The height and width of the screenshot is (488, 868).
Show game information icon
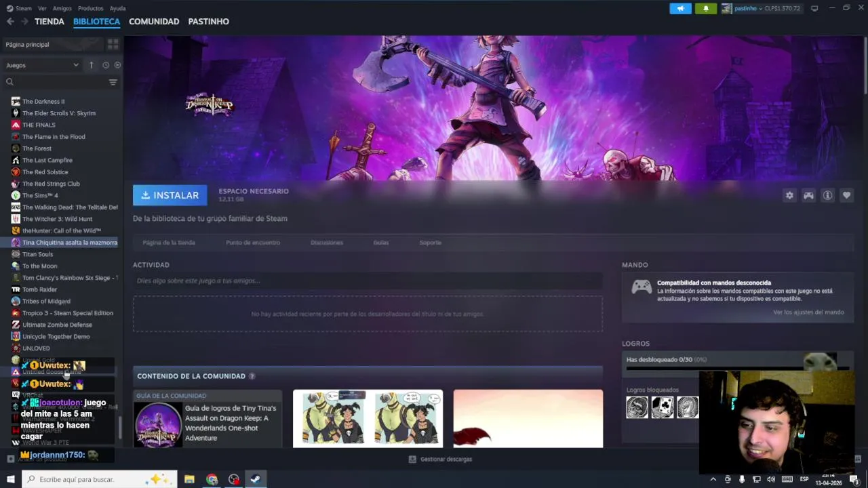(x=827, y=195)
